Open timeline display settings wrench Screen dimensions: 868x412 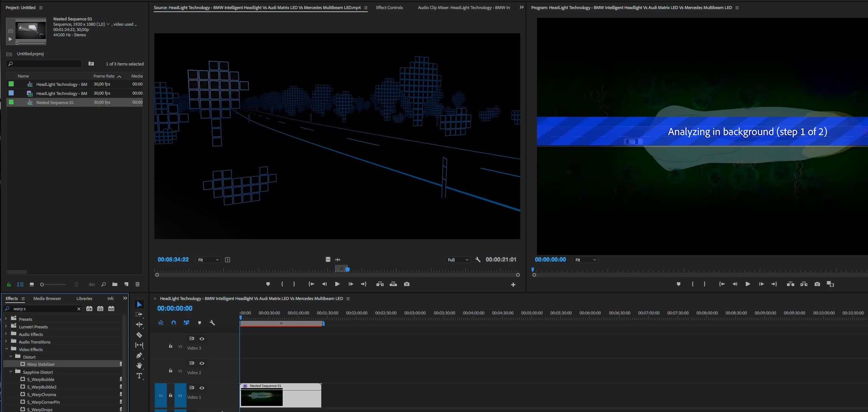point(212,323)
